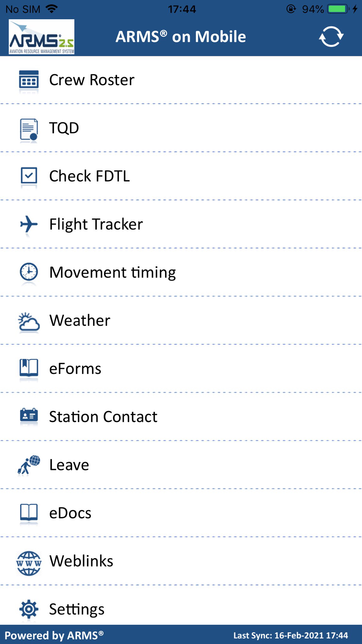362x644 pixels.
Task: Click the Crew Roster calendar icon
Action: [29, 80]
